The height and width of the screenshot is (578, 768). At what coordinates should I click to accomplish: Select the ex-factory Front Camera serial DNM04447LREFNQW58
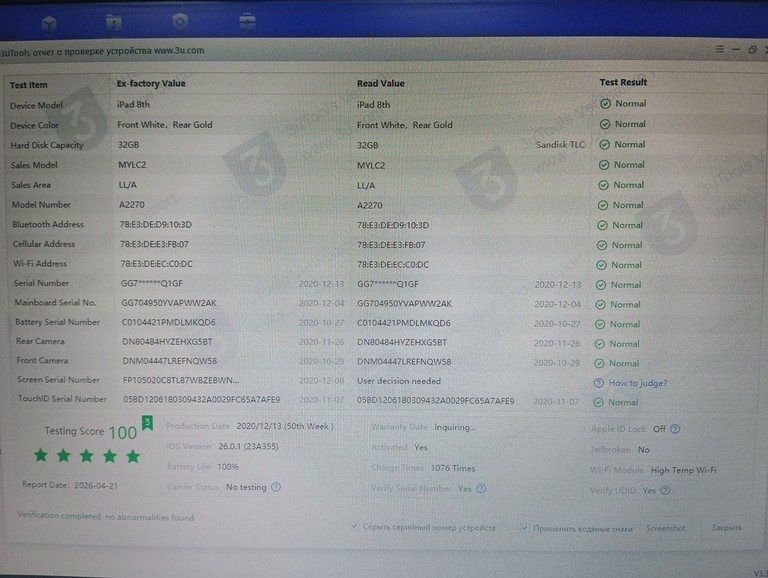pyautogui.click(x=169, y=361)
